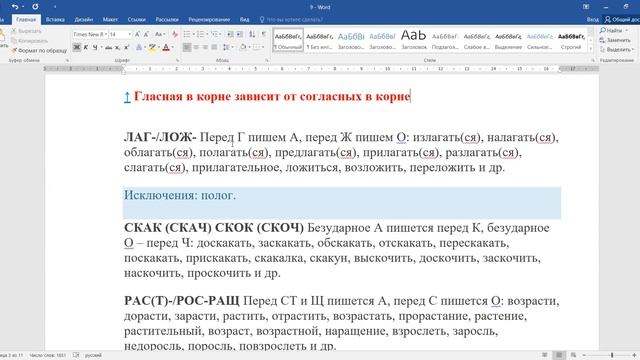Open Шрифт font dialog launcher
This screenshot has height=360, width=640.
click(x=178, y=60)
